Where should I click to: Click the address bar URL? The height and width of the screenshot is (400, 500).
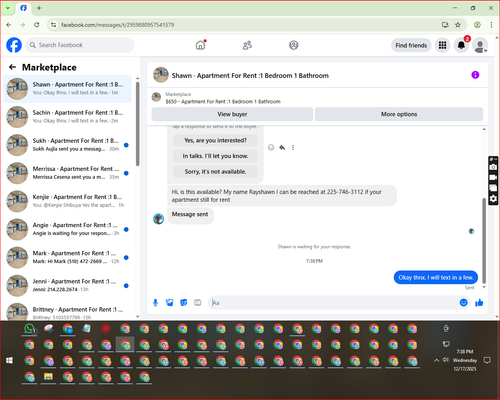point(117,25)
